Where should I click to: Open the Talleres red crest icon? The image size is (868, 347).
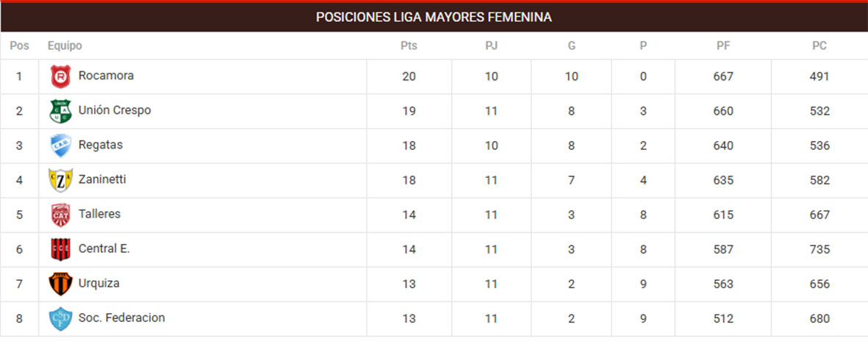click(60, 215)
